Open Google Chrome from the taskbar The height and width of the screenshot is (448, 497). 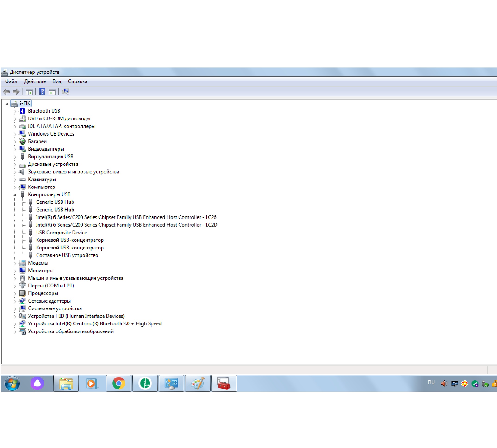tap(119, 383)
